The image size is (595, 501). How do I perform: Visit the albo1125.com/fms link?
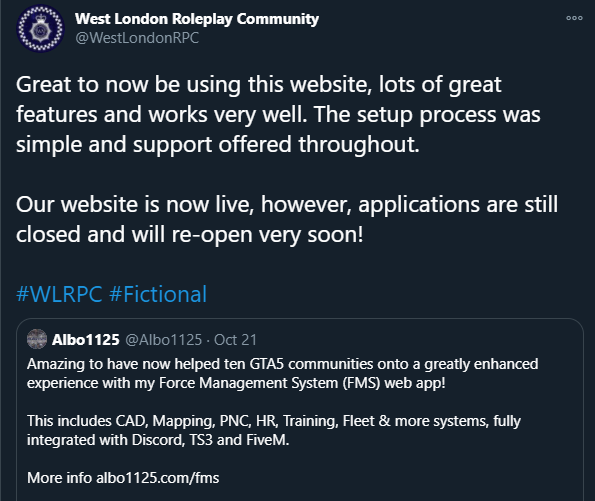tap(157, 478)
